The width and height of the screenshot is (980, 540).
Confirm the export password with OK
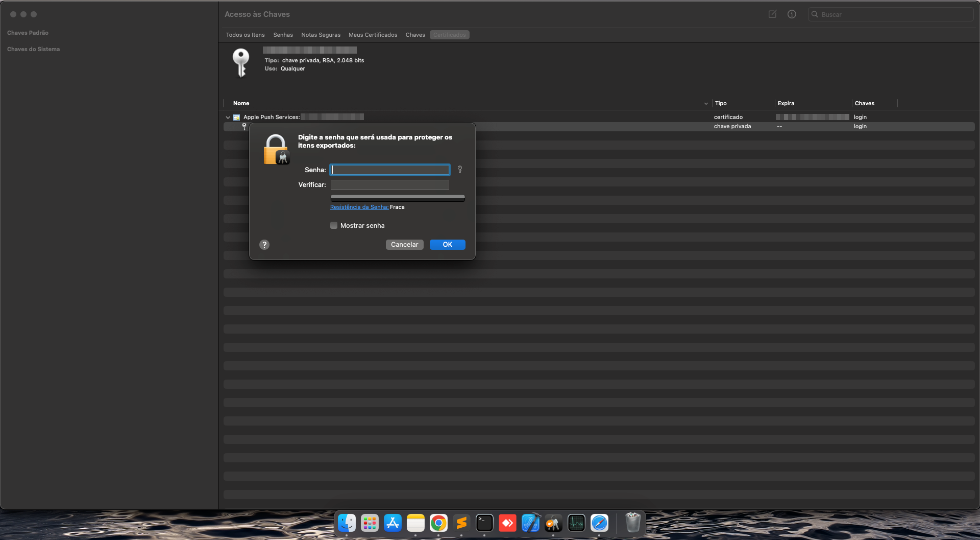click(x=448, y=245)
